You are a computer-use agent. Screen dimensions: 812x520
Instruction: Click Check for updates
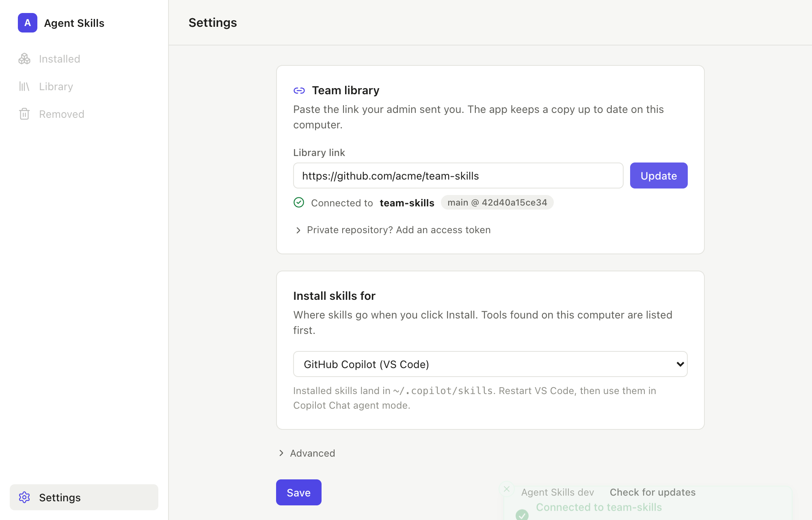tap(652, 492)
